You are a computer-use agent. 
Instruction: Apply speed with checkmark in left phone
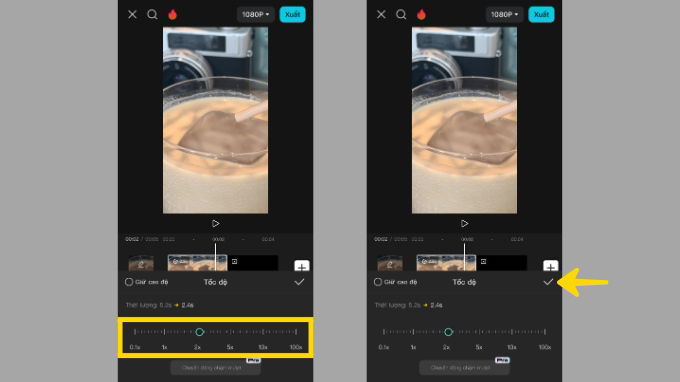(x=299, y=282)
